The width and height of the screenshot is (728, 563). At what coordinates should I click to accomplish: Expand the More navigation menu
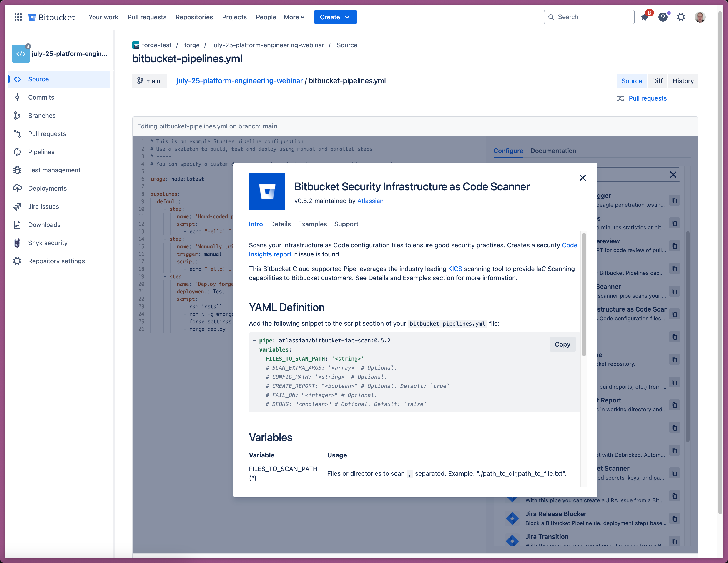tap(294, 17)
